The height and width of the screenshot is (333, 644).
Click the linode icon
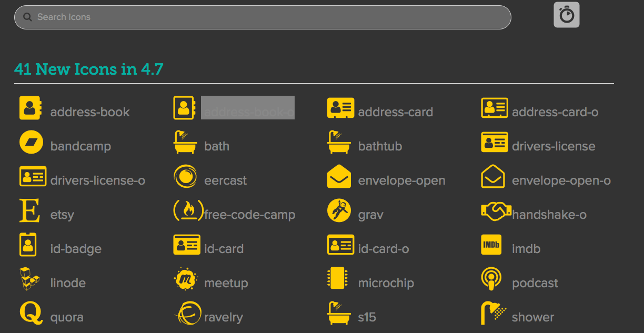pos(30,279)
